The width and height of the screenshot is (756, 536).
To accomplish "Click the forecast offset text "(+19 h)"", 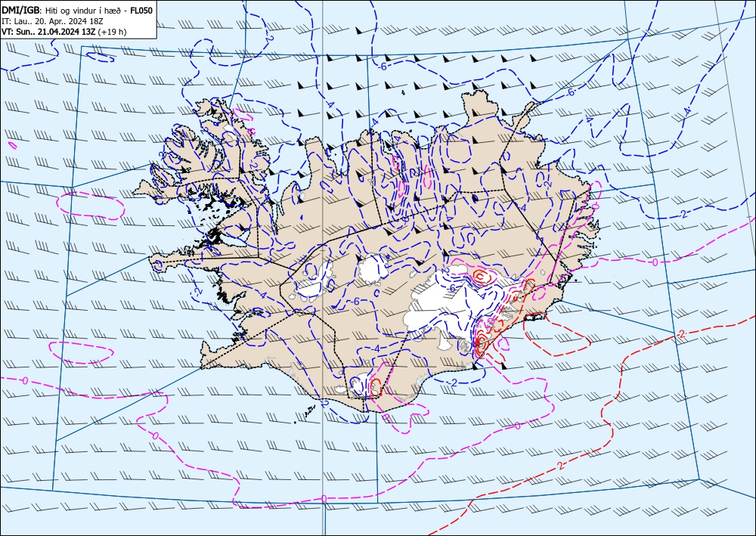I will pos(113,32).
